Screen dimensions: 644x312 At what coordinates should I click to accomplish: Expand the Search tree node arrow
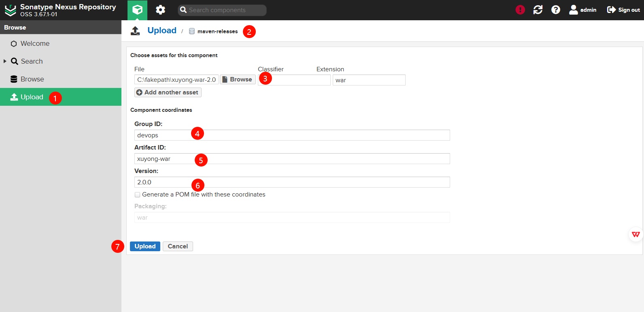(5, 61)
